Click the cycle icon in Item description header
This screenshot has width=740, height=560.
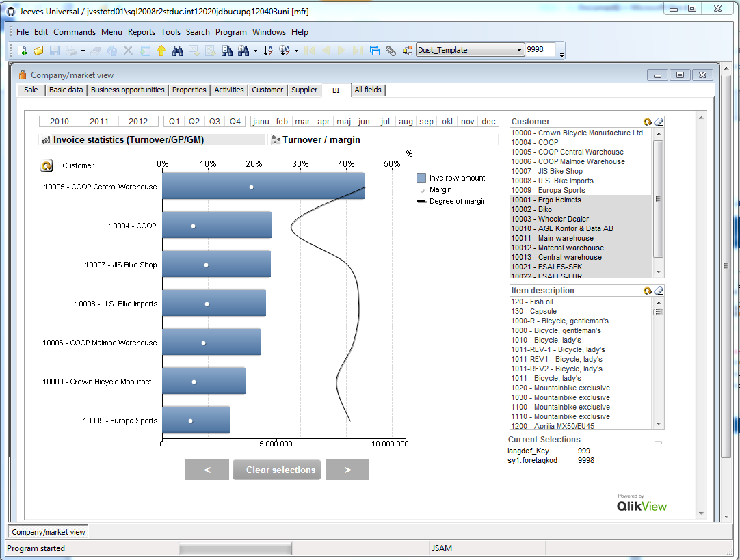[x=648, y=291]
